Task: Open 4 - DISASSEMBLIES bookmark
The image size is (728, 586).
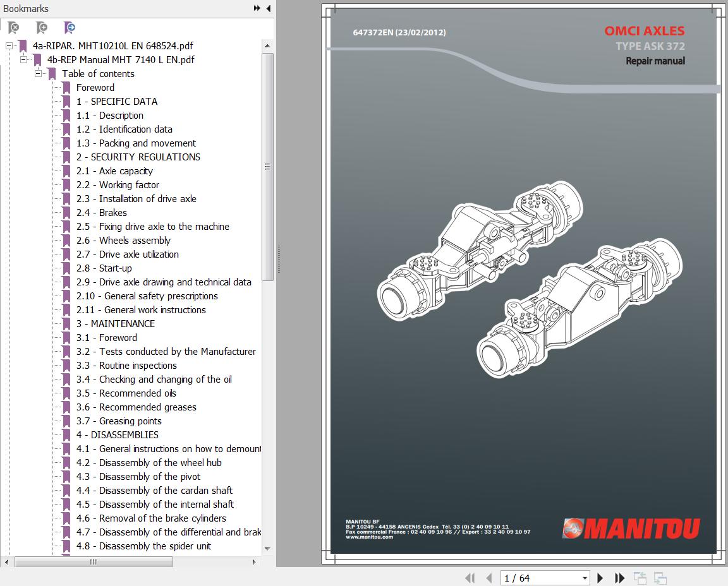Action: point(118,436)
